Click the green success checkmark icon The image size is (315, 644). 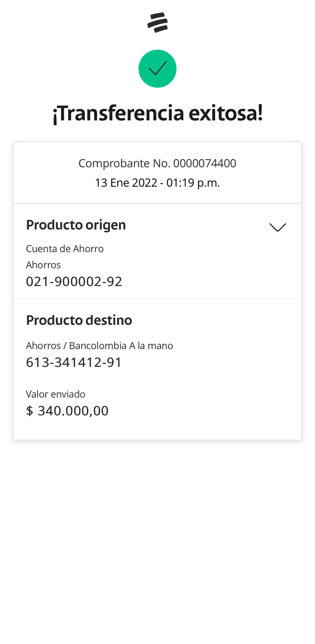pos(157,69)
